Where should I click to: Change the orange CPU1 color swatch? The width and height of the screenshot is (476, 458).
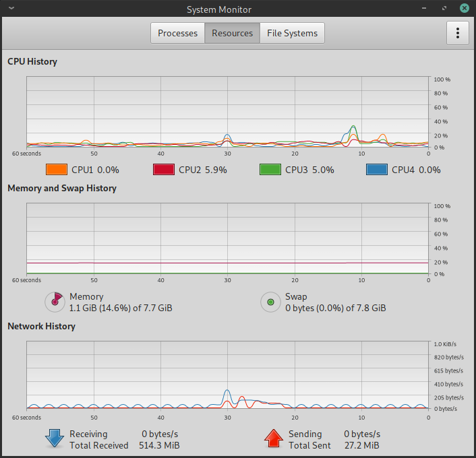coord(57,170)
